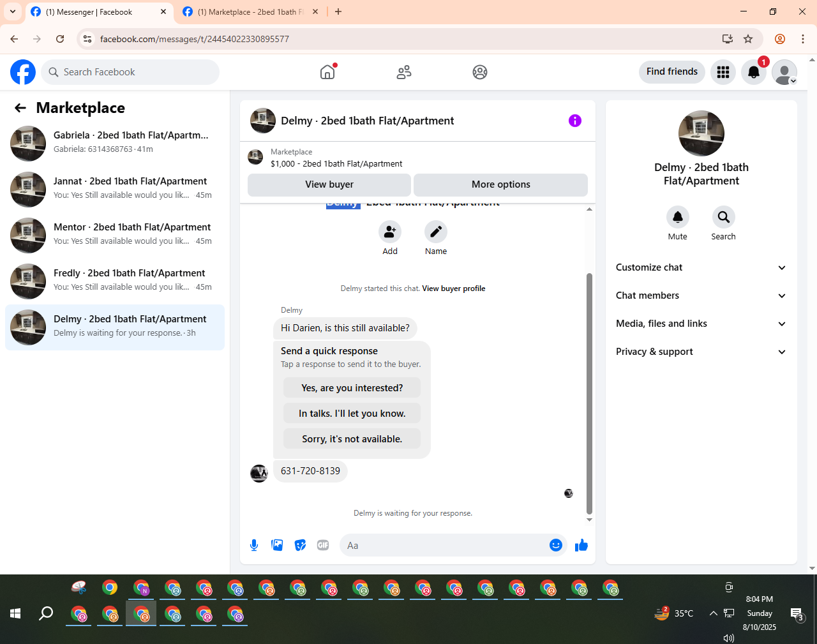
Task: Open the emoji picker smiley icon
Action: (x=556, y=545)
